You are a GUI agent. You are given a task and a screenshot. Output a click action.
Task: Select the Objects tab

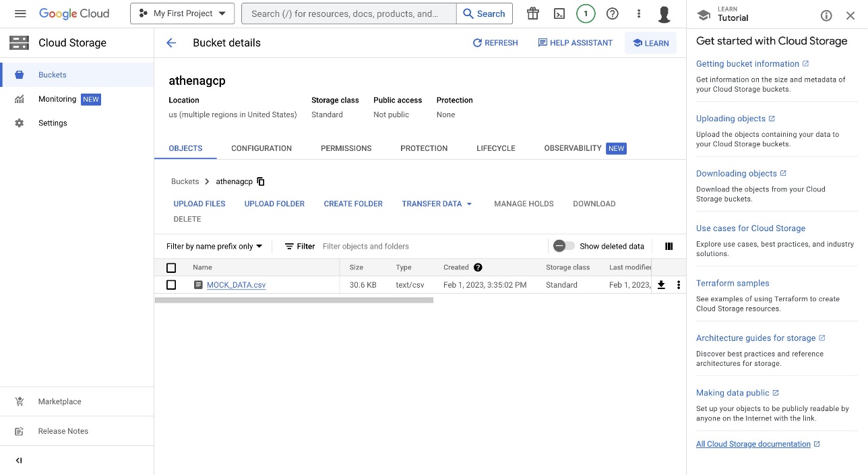click(185, 148)
